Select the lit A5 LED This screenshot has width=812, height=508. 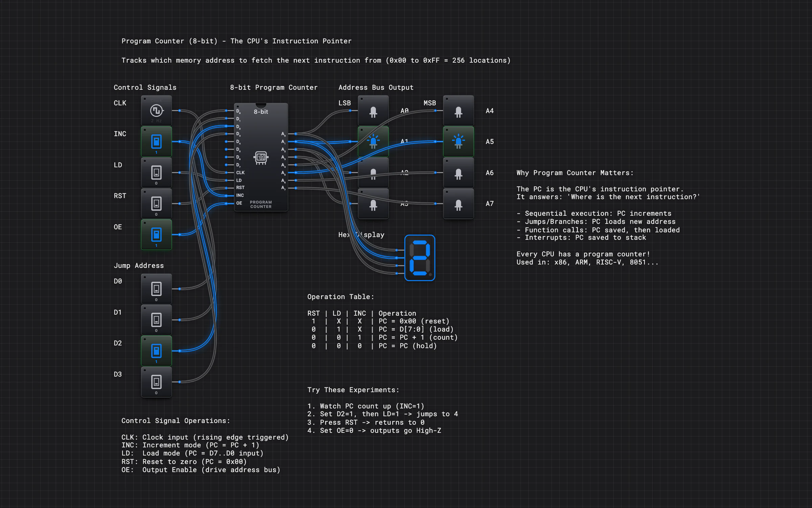458,142
